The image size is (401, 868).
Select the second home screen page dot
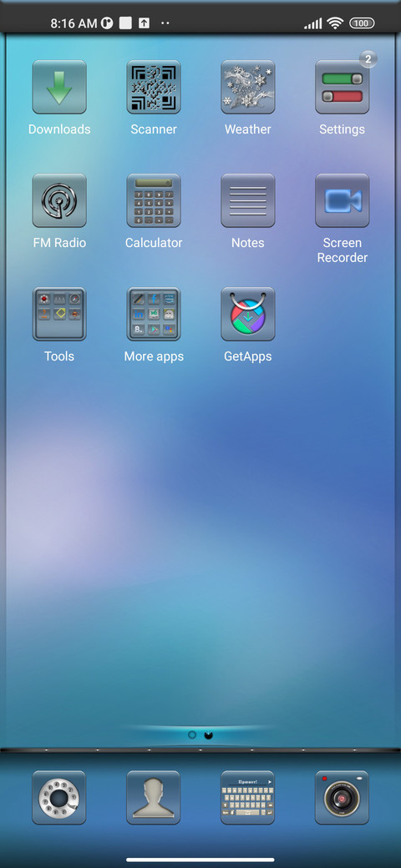209,735
